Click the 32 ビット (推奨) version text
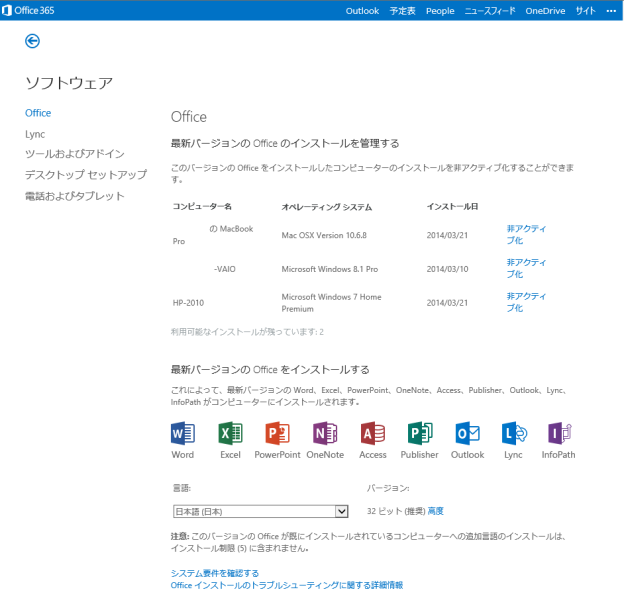 [x=396, y=511]
